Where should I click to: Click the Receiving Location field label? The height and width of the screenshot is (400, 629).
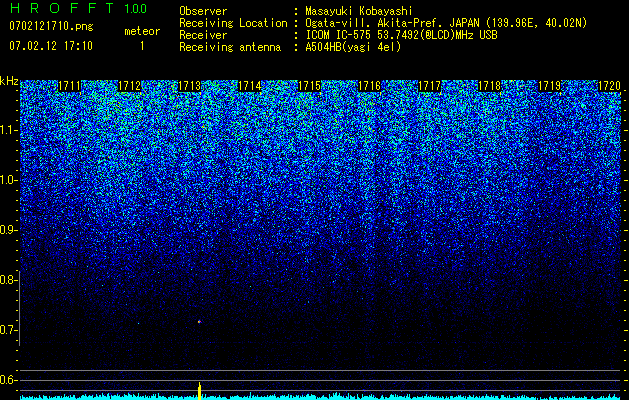pos(233,23)
